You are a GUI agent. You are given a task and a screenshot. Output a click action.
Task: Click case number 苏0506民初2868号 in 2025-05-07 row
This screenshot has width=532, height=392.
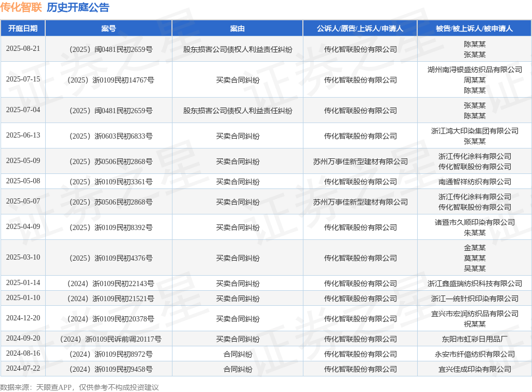(x=111, y=202)
